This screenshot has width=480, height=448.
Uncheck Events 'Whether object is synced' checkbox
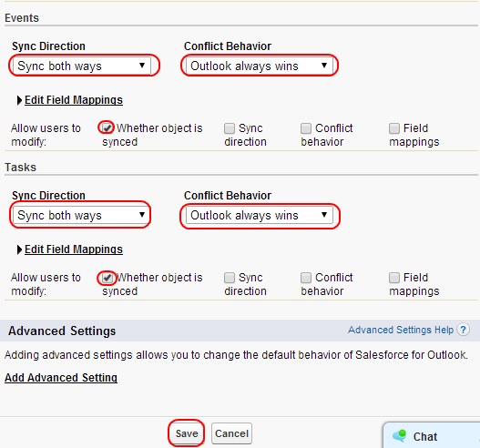pos(107,127)
